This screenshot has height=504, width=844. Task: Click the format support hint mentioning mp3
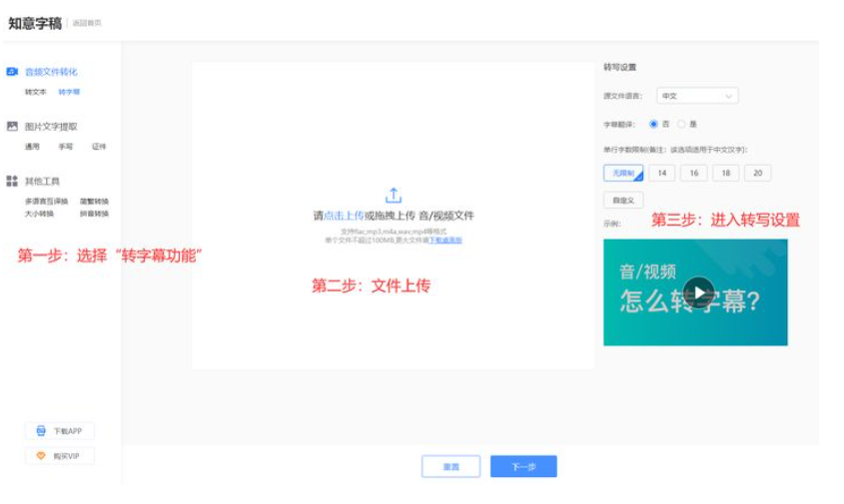pos(394,232)
